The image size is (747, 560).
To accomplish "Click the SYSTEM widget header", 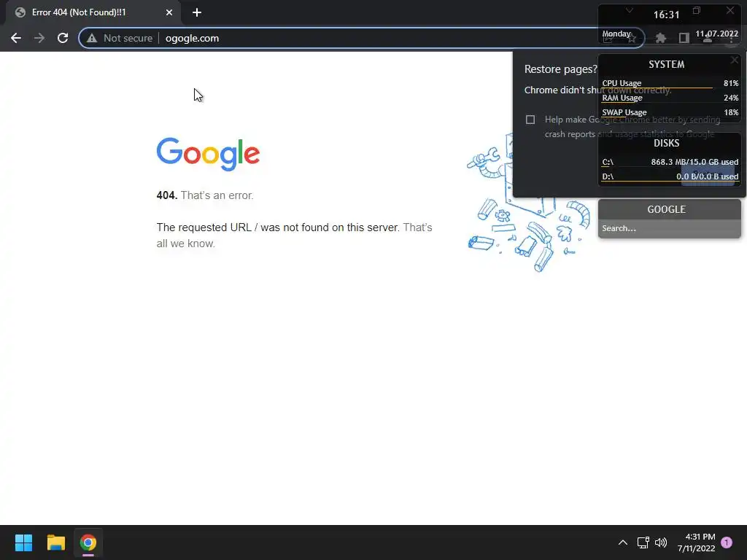I will coord(666,64).
